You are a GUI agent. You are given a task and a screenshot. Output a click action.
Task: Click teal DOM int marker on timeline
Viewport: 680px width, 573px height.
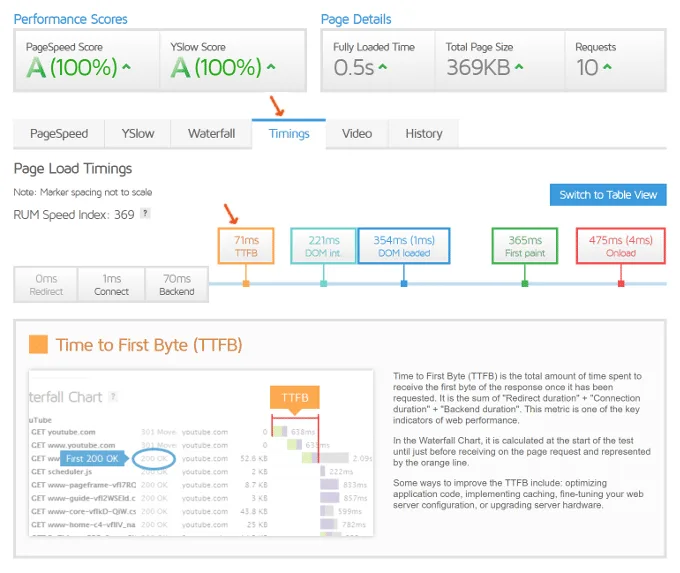tap(324, 284)
